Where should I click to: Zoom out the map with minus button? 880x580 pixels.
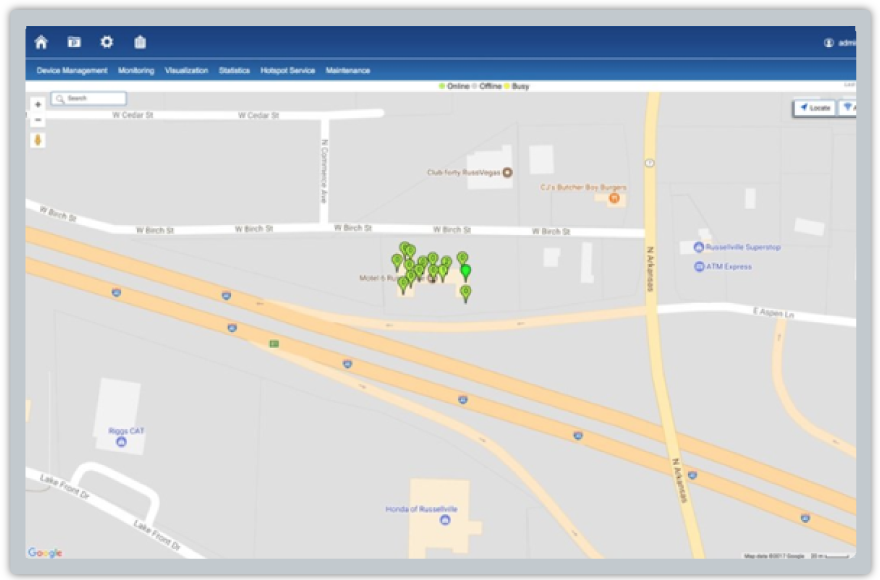coord(38,120)
